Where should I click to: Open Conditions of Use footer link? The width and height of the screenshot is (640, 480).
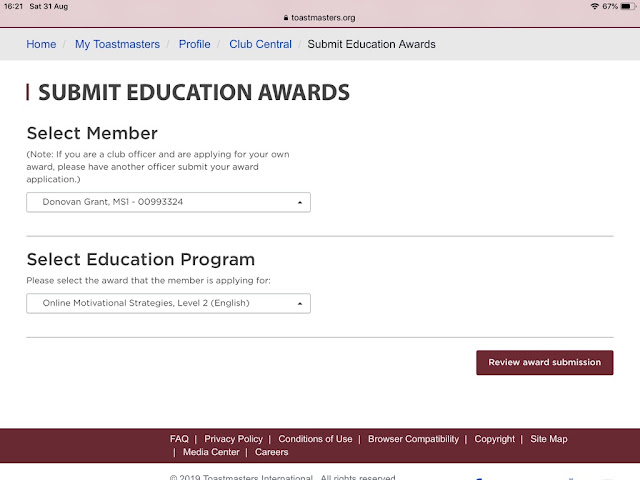[x=315, y=439]
